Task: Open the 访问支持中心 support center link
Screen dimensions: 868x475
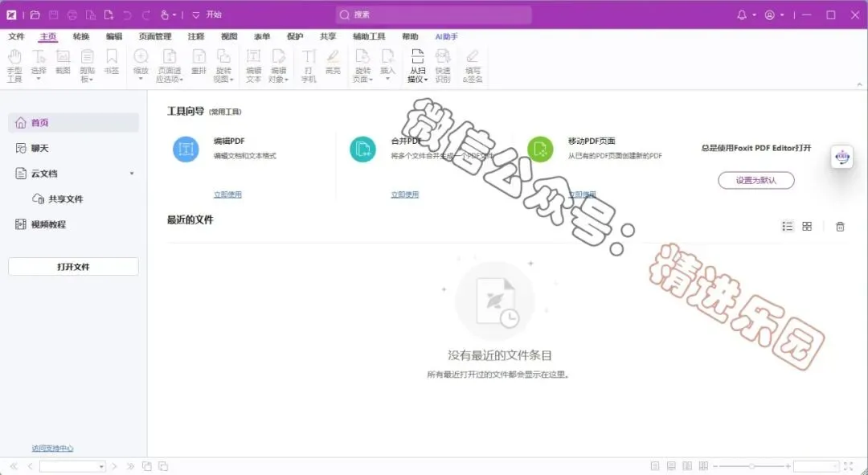Action: coord(52,448)
